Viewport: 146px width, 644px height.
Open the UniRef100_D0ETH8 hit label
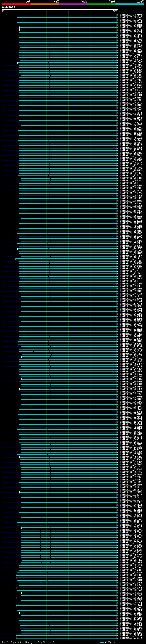(131, 25)
